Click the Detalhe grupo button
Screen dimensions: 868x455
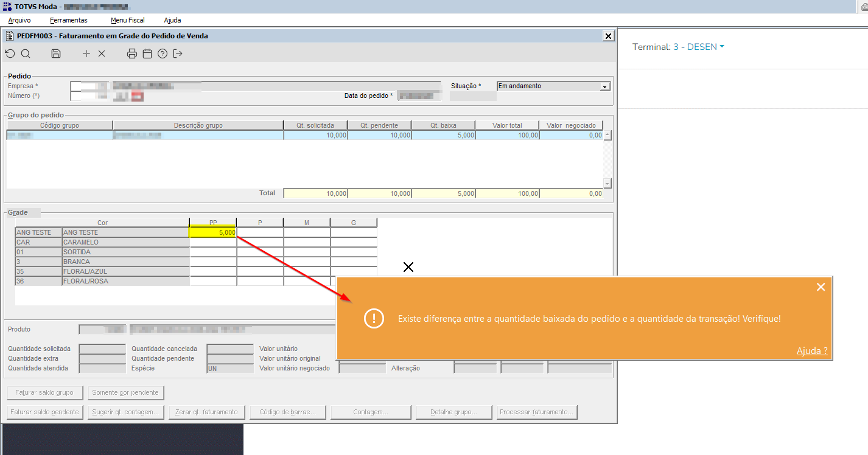click(x=453, y=412)
